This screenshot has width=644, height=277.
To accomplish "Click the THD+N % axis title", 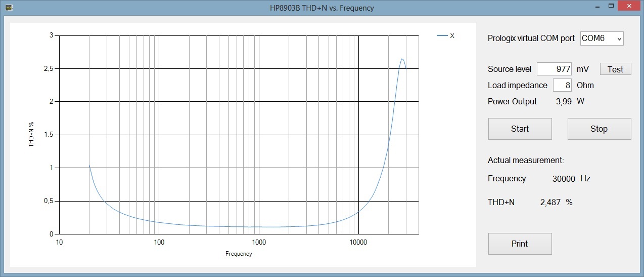I will click(x=31, y=134).
